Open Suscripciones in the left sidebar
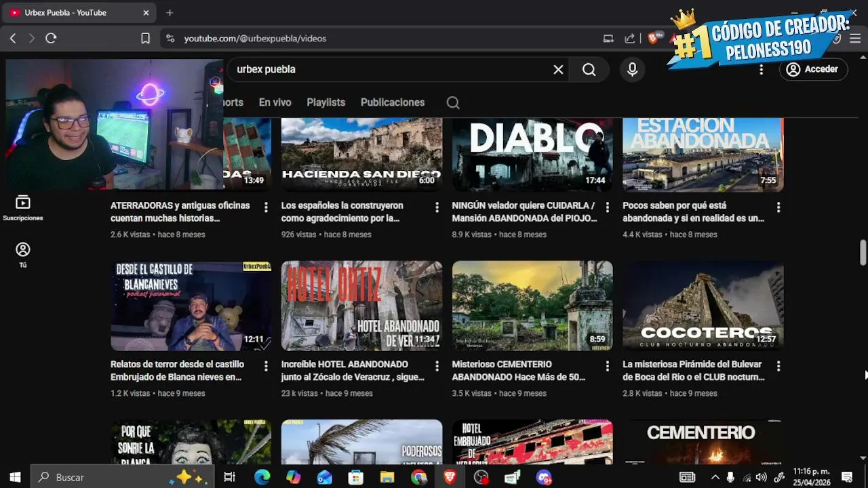This screenshot has width=868, height=488. [x=23, y=208]
